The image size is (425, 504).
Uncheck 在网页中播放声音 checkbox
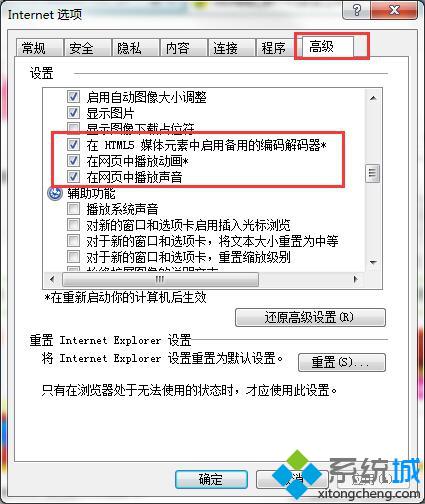(x=73, y=176)
